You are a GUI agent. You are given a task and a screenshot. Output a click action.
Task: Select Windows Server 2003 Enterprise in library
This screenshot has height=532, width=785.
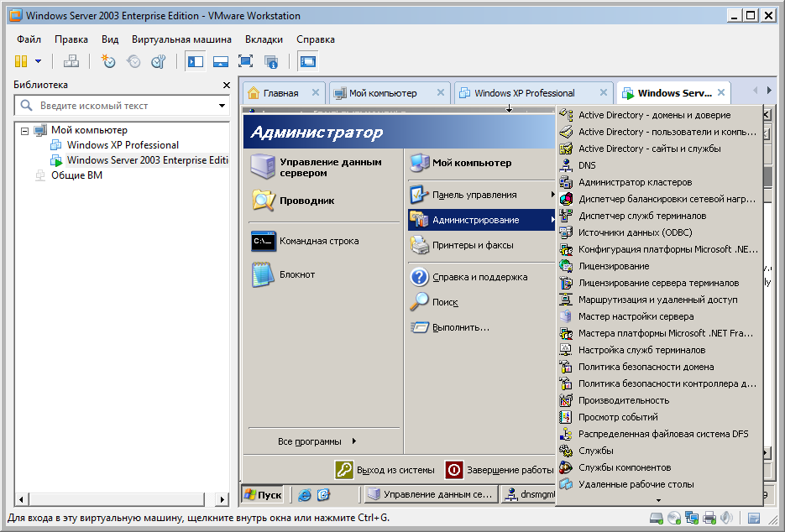pyautogui.click(x=147, y=160)
